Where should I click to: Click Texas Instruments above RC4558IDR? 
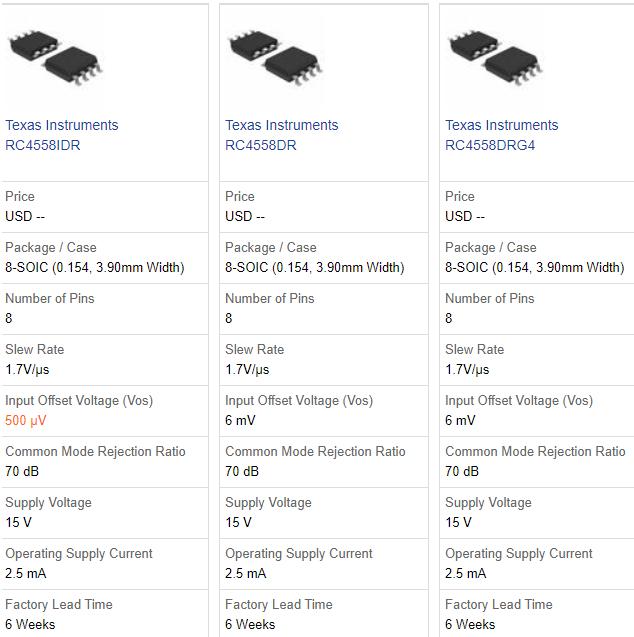click(61, 125)
